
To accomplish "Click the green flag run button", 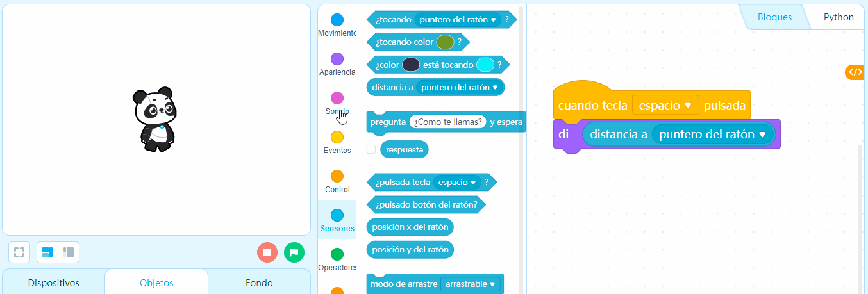I will tap(294, 252).
